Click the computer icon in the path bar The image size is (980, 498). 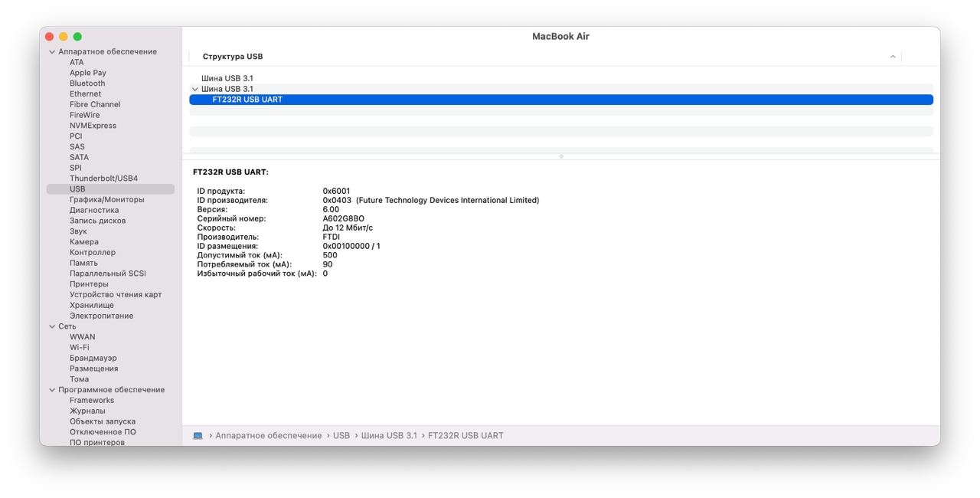point(198,435)
